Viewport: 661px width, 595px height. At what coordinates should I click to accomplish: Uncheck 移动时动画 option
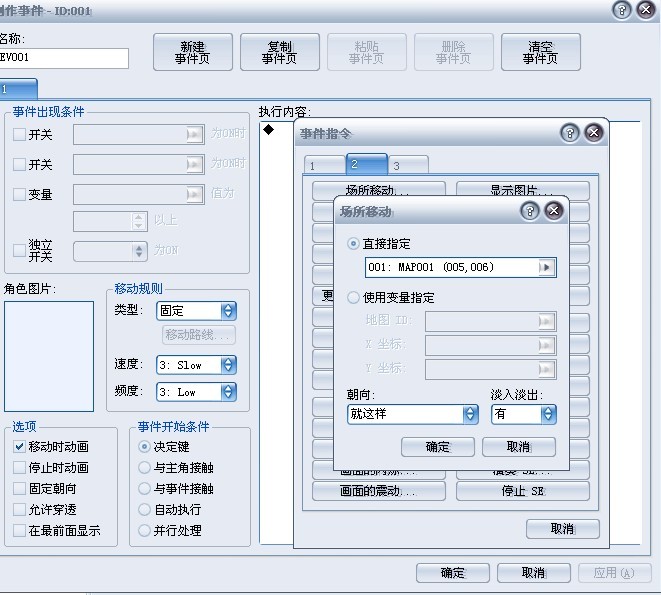(19, 447)
